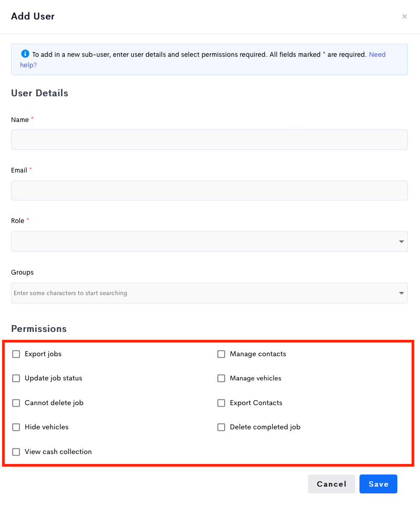Check View cash collection permission
The width and height of the screenshot is (420, 525).
(16, 452)
